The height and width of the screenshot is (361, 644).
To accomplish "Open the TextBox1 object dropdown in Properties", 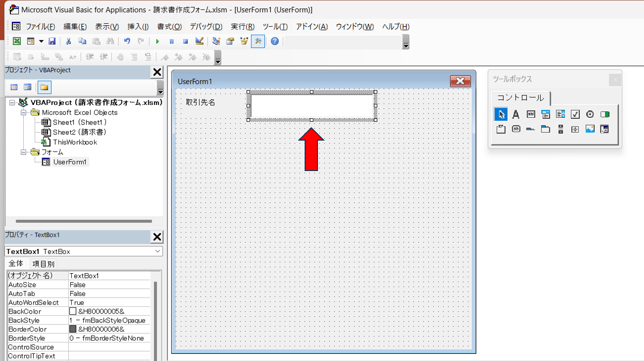I will point(157,251).
